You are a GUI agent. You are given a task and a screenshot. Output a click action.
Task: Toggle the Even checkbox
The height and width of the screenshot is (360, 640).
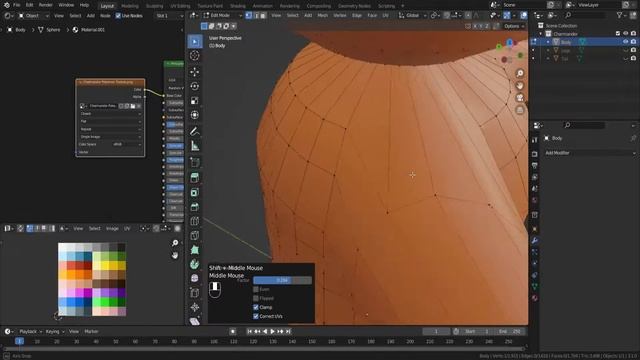(256, 289)
